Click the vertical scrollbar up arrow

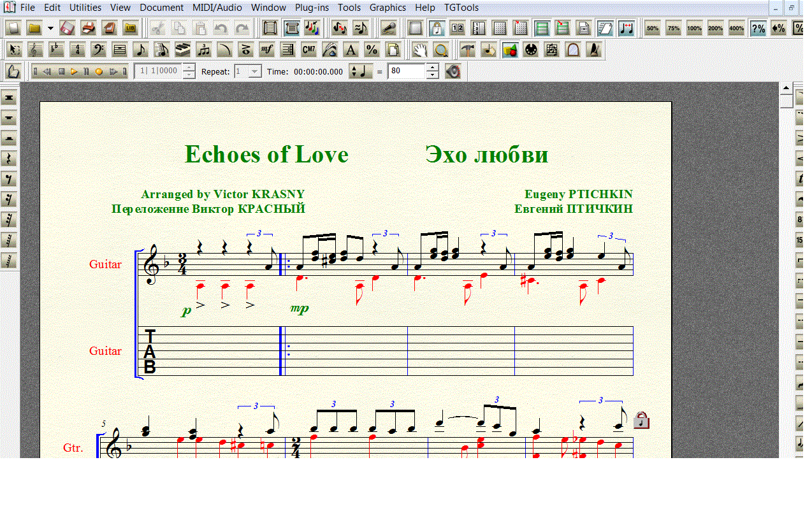[786, 89]
